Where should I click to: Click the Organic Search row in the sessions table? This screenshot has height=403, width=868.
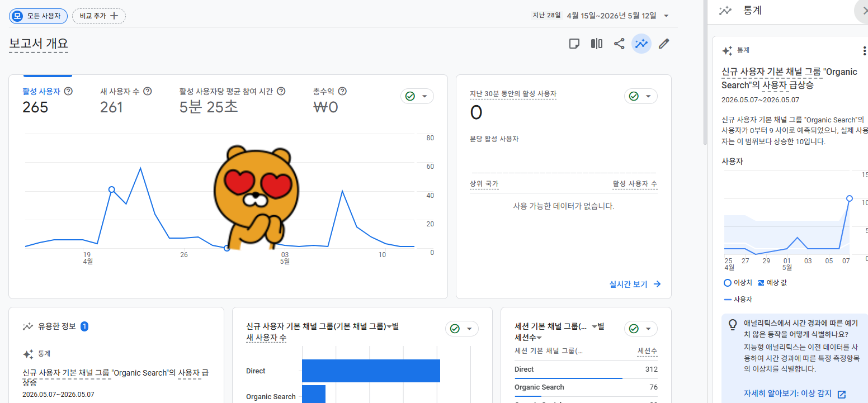point(586,387)
